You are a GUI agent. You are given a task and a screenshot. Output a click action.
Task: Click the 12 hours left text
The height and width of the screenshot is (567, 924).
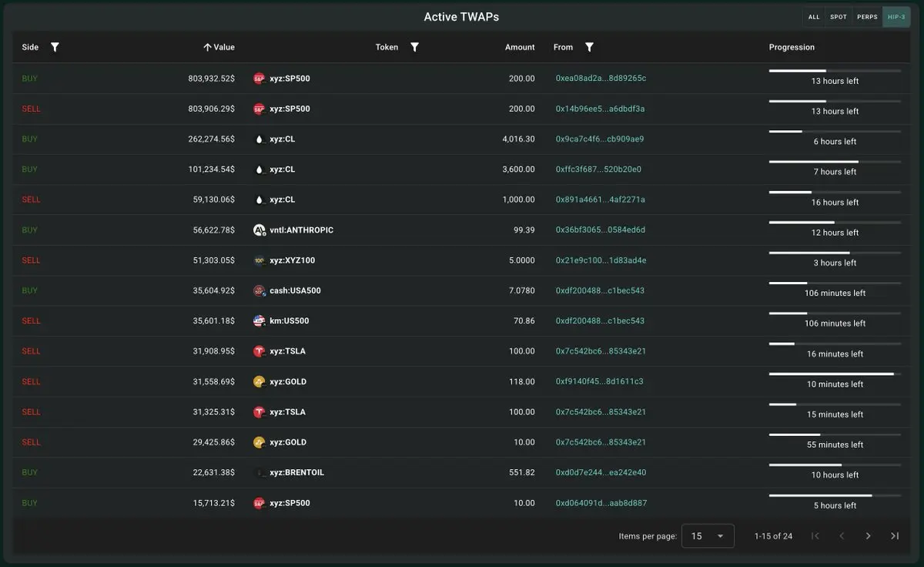835,233
